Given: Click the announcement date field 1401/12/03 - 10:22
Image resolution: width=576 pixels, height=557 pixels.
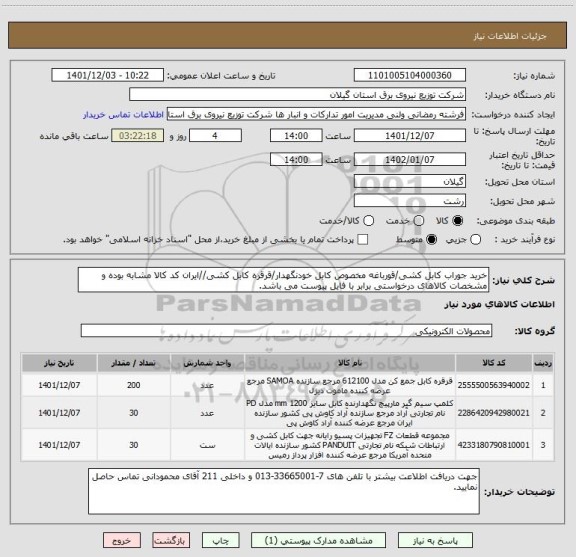Looking at the screenshot, I should click(x=108, y=75).
